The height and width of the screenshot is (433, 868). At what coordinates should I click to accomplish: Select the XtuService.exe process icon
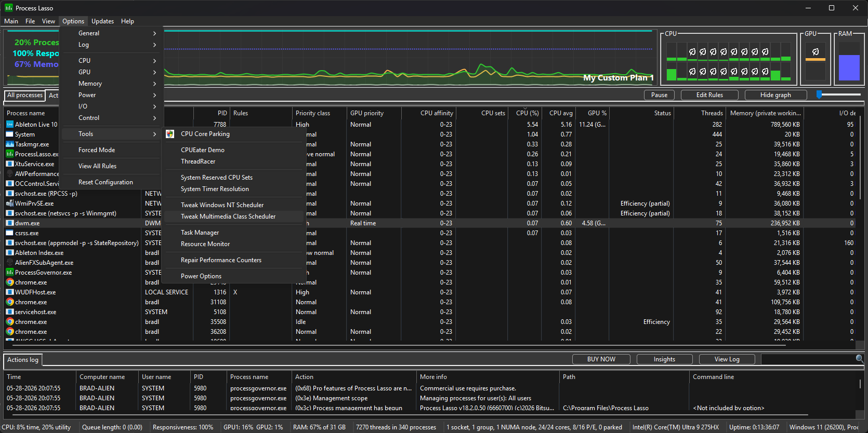[9, 164]
